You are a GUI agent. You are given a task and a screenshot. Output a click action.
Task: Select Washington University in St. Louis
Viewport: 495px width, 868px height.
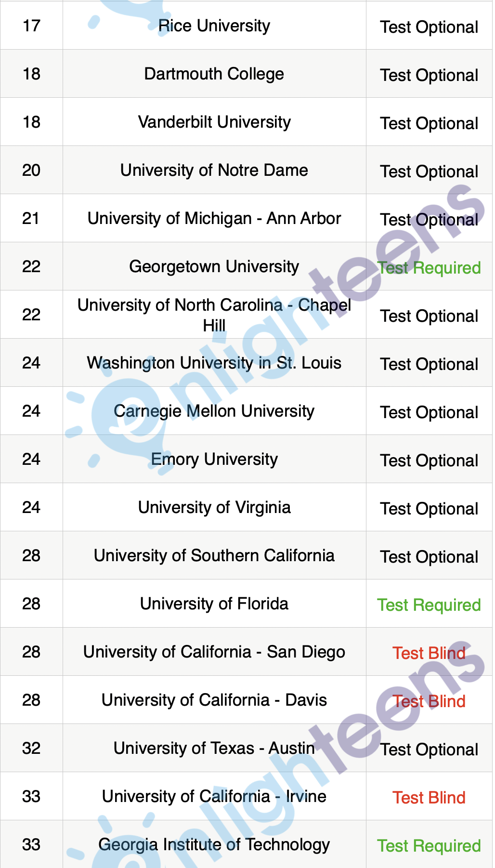click(x=214, y=363)
